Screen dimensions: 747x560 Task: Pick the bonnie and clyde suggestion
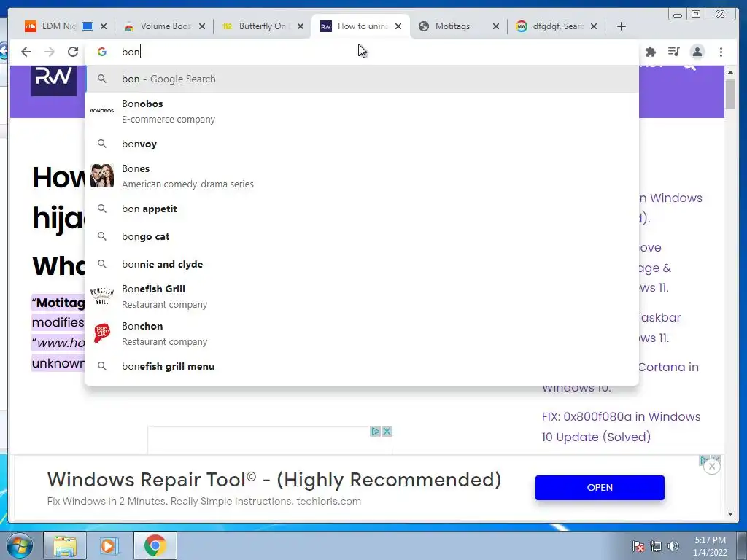(362, 264)
